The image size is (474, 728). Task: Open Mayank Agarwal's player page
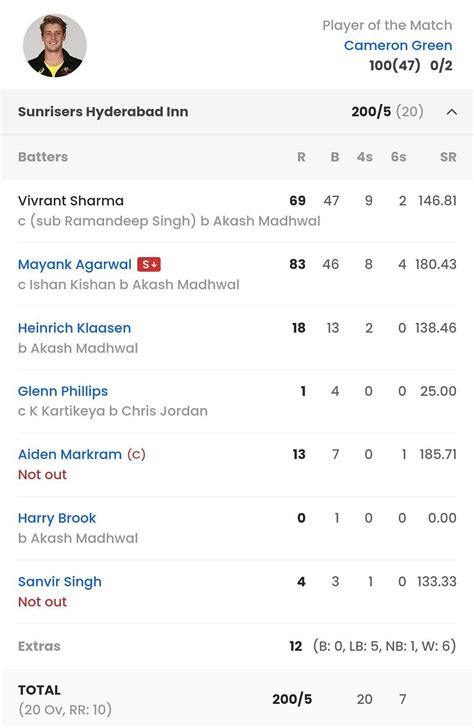click(75, 265)
